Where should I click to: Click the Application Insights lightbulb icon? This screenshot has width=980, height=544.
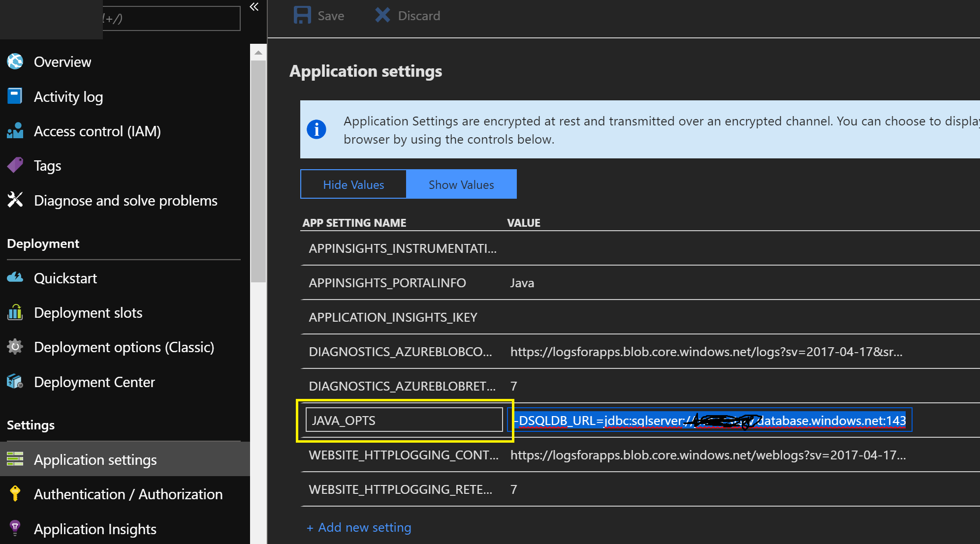(x=15, y=528)
